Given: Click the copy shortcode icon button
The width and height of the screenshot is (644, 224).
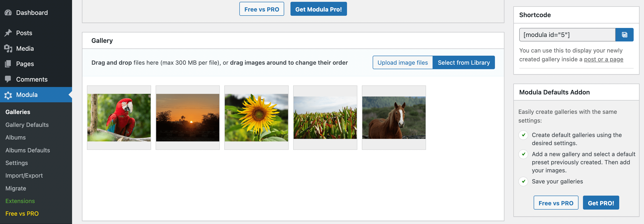Looking at the screenshot, I should click(x=624, y=35).
